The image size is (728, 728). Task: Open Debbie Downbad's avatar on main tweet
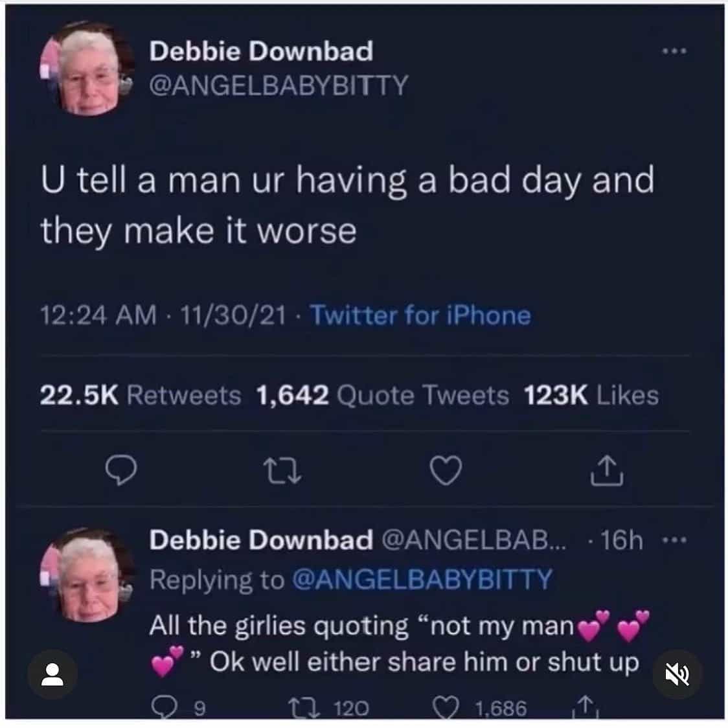point(87,68)
